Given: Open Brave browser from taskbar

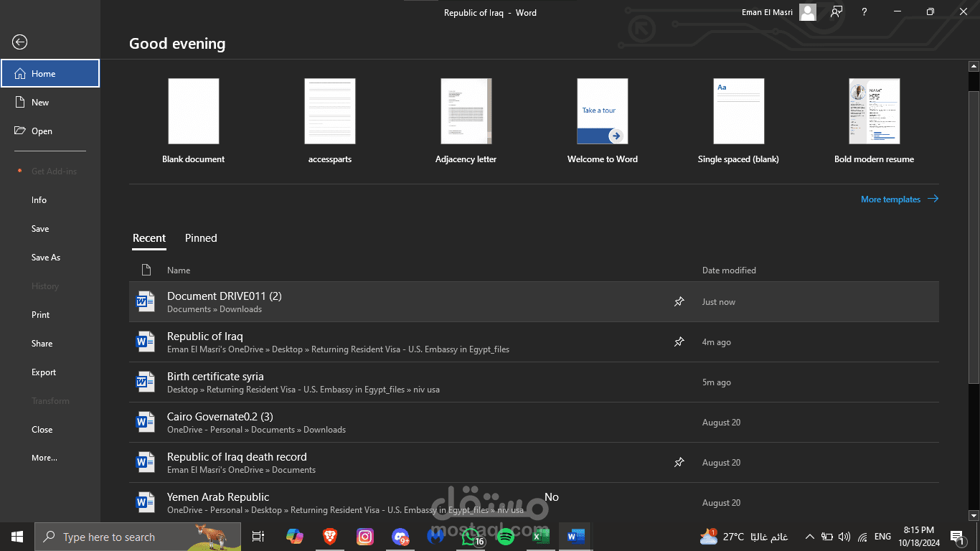Looking at the screenshot, I should click(330, 536).
